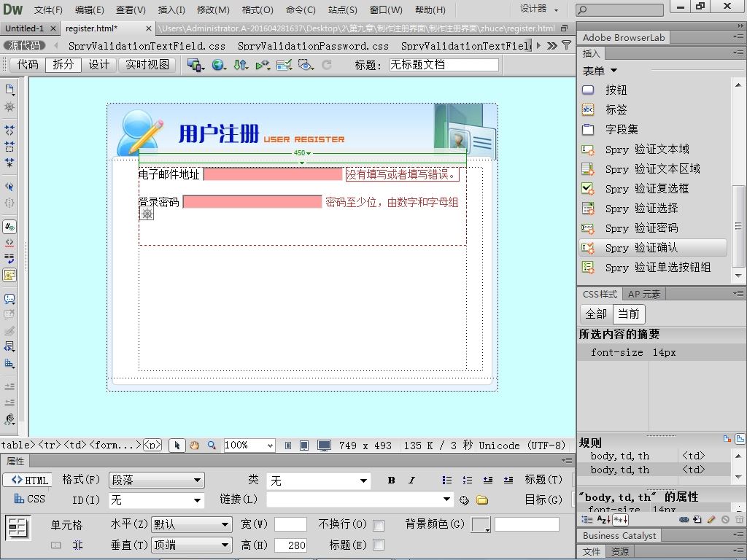The width and height of the screenshot is (747, 560).
Task: Choose the select tool arrow in status bar
Action: (177, 446)
